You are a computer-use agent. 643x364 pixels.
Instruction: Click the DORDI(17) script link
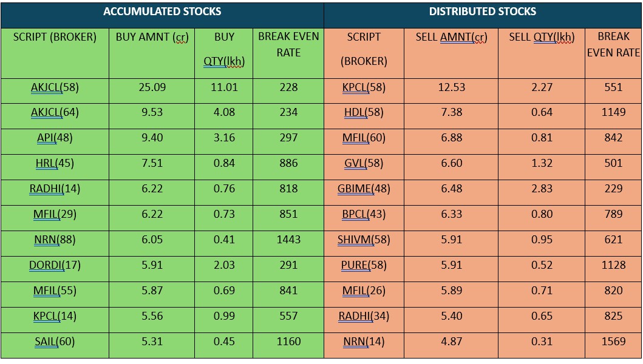55,266
